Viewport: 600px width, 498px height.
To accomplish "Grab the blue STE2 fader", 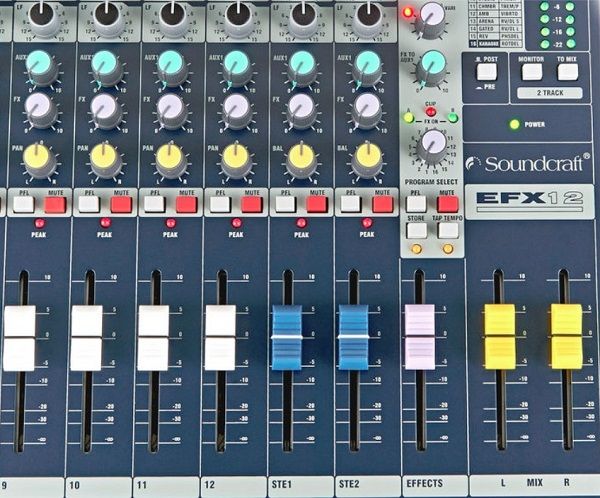I will click(x=353, y=337).
